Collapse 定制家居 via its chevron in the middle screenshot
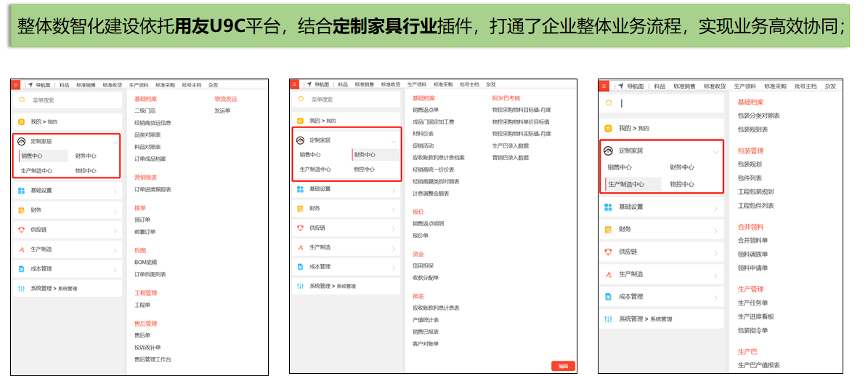Image resolution: width=868 pixels, height=376 pixels. click(394, 141)
